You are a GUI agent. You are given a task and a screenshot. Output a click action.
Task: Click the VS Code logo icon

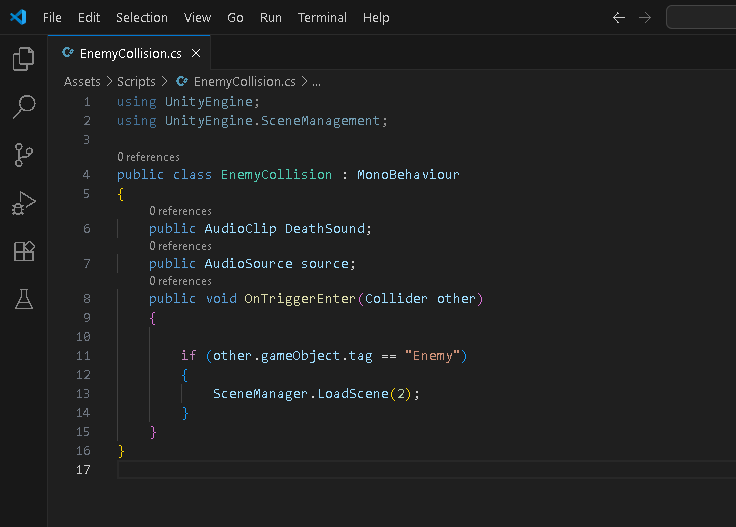[x=18, y=17]
